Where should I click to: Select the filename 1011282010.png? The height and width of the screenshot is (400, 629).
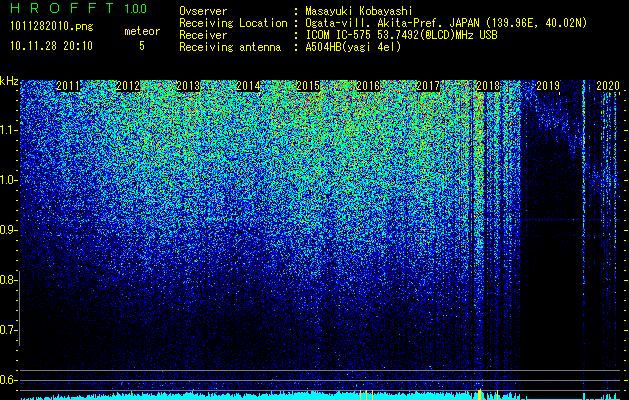(52, 27)
